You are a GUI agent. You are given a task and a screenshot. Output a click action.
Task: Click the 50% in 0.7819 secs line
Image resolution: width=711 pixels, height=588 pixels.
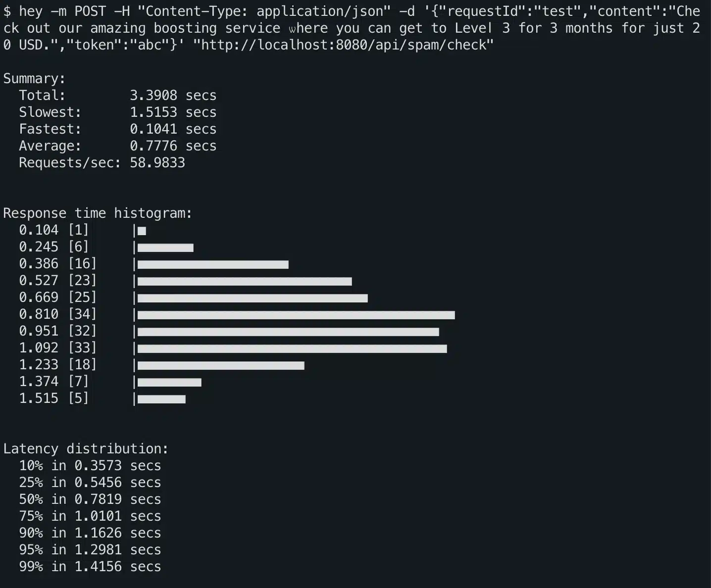90,499
